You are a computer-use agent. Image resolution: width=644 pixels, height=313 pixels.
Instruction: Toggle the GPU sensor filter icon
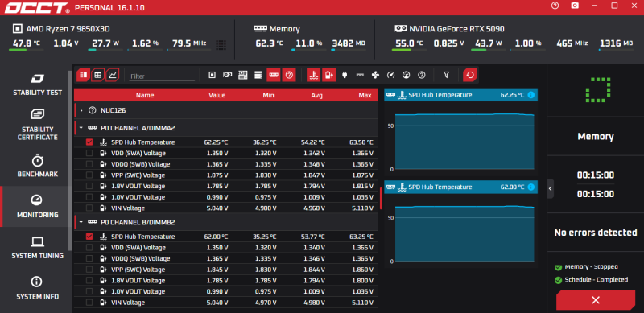(227, 75)
